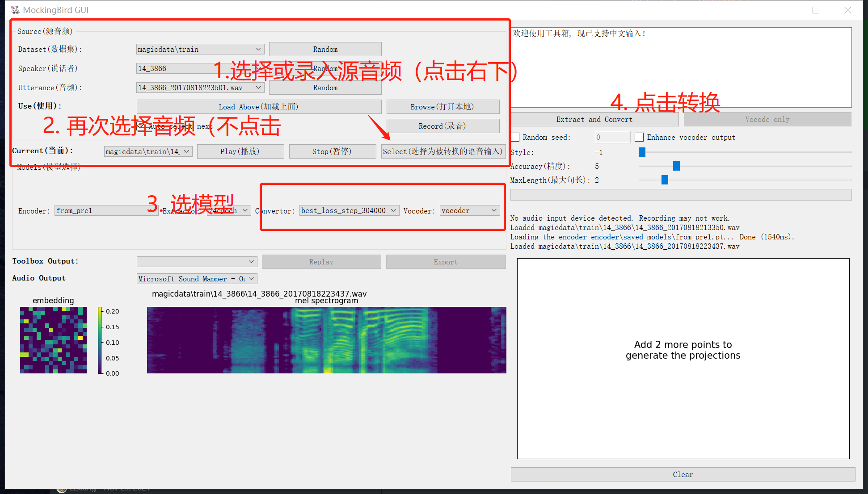Click the Random seed value input field
The width and height of the screenshot is (868, 494).
pos(612,137)
